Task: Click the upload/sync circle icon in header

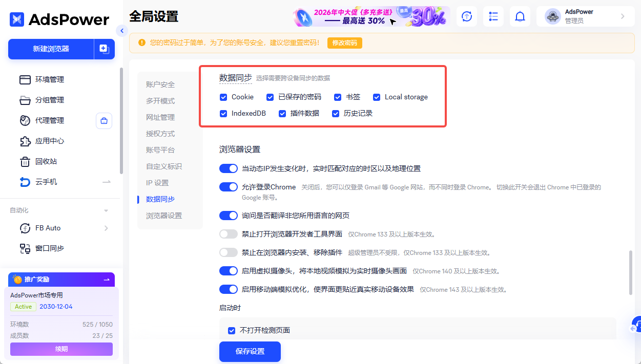Action: click(x=466, y=16)
